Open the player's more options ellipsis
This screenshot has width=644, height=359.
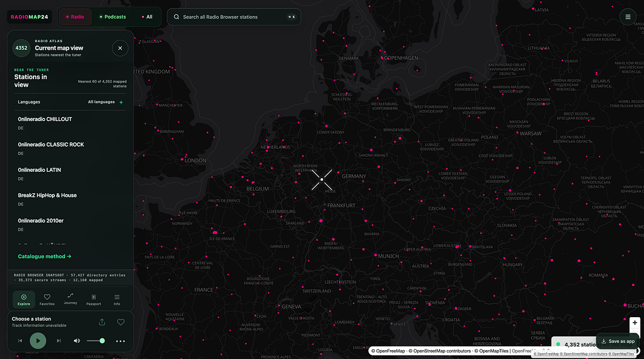[x=120, y=341]
